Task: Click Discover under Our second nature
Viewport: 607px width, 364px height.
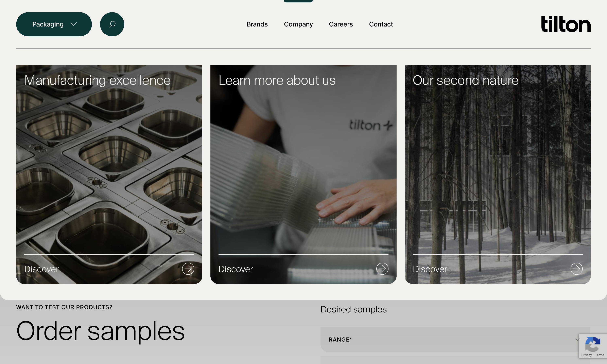Action: tap(430, 269)
